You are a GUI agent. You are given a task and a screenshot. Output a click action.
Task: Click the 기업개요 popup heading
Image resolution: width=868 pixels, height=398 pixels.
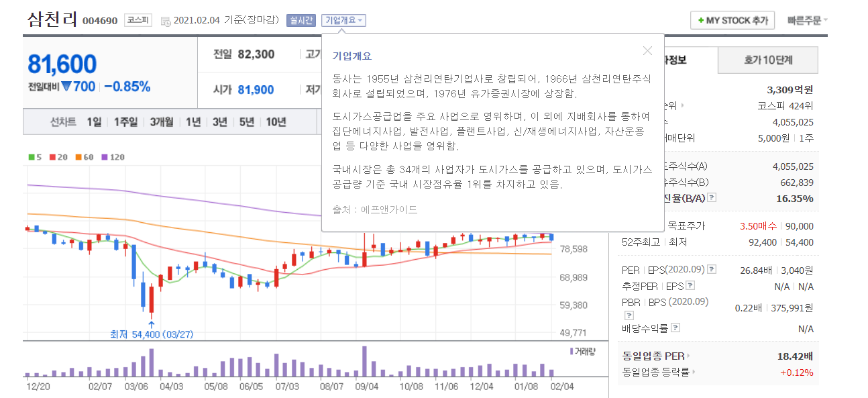coord(352,56)
